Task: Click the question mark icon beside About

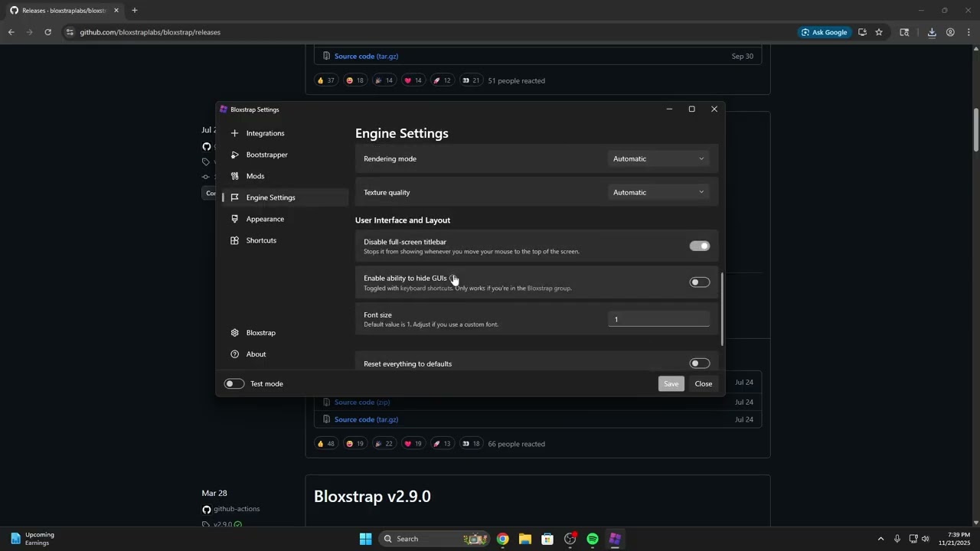Action: pyautogui.click(x=234, y=354)
